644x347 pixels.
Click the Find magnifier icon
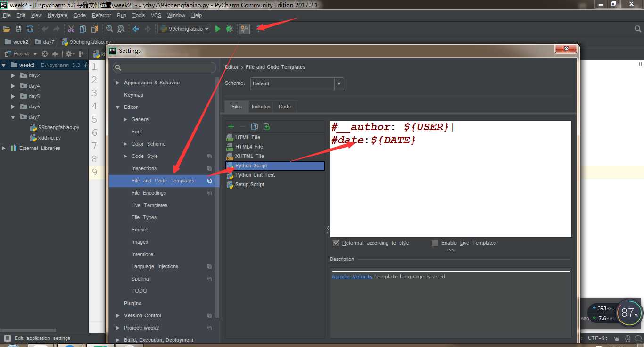(x=109, y=29)
